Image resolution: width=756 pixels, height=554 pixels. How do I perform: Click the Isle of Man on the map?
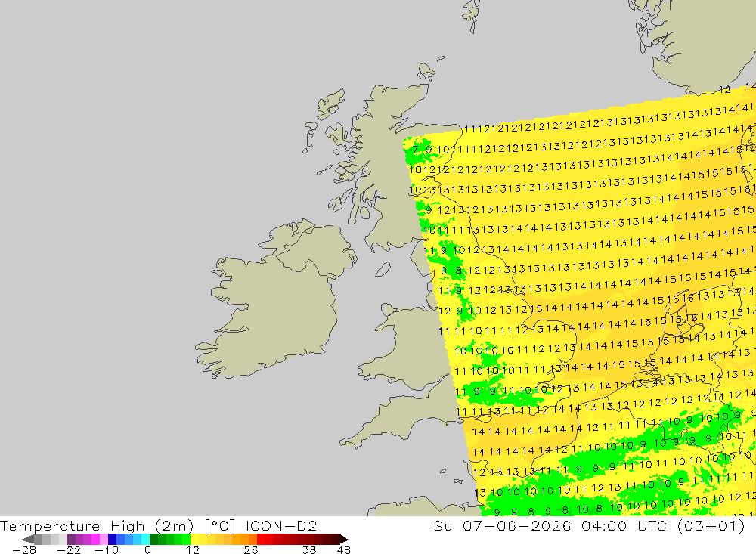coord(383,269)
